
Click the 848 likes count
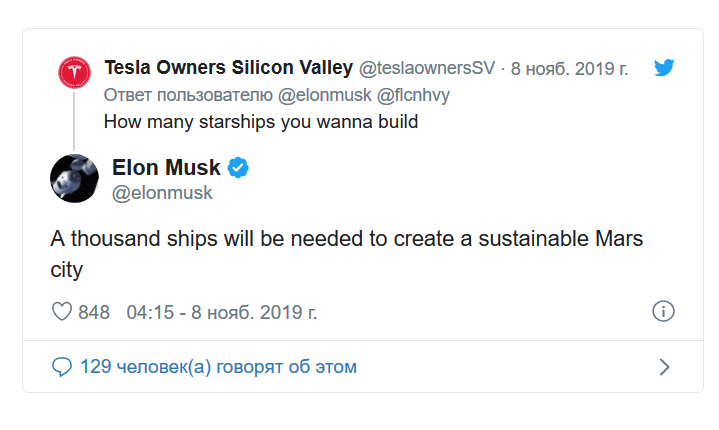point(94,312)
